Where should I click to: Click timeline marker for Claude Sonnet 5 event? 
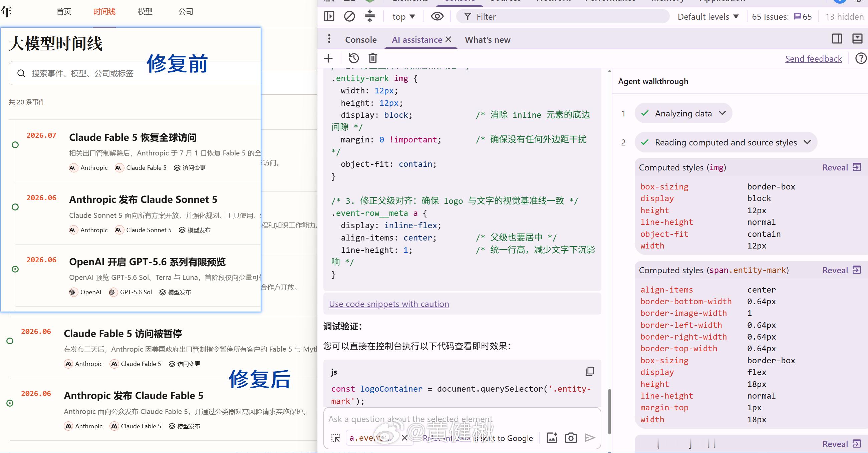15,207
